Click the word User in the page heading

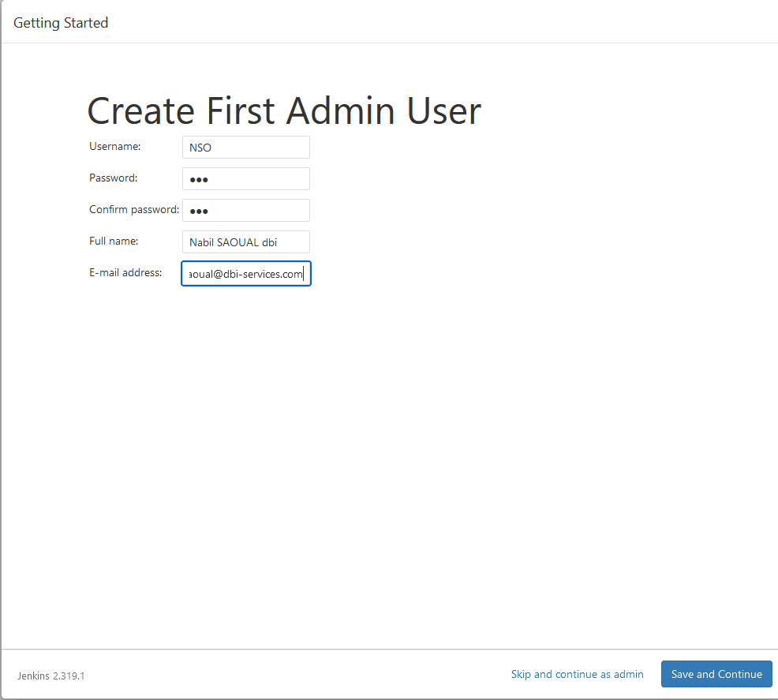(x=443, y=110)
